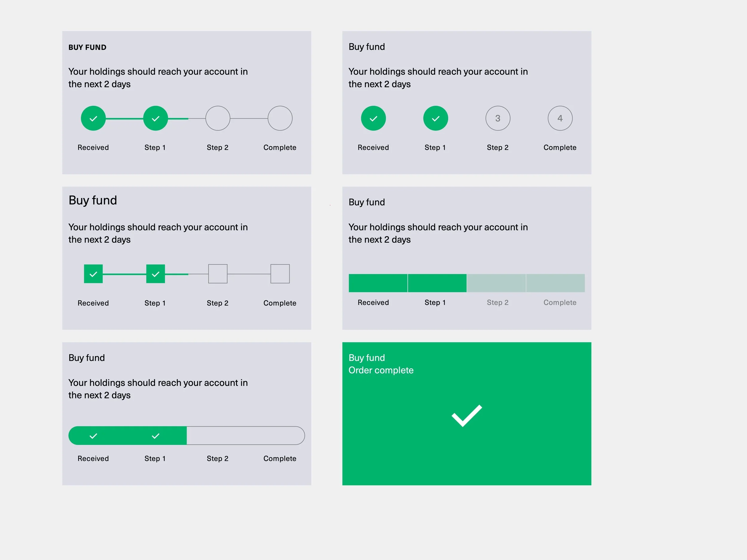Click the uppercase BUY FUND heading

(87, 47)
